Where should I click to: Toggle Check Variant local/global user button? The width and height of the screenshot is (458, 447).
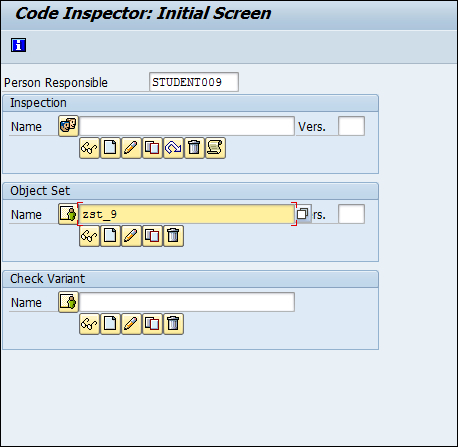(68, 302)
